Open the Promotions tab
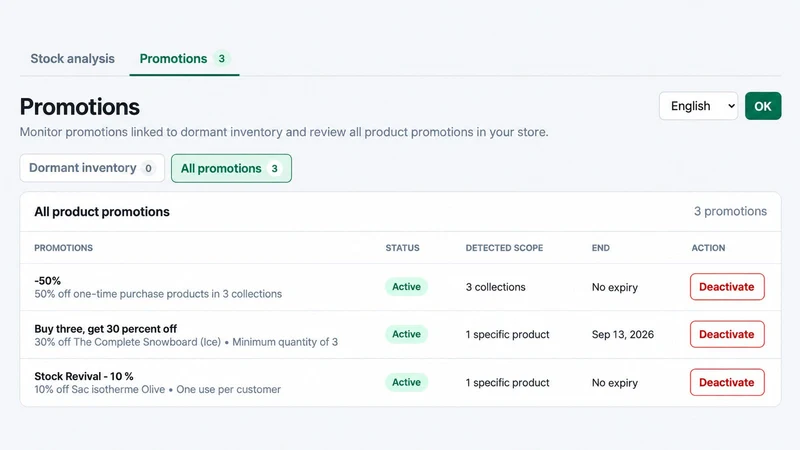800x450 pixels. (x=184, y=59)
